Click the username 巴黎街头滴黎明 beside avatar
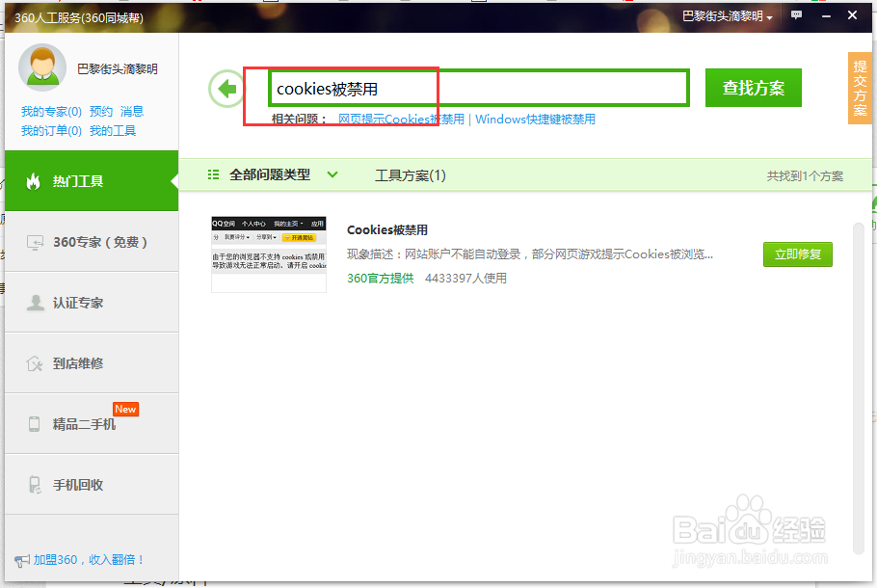This screenshot has width=877, height=588. 118,68
